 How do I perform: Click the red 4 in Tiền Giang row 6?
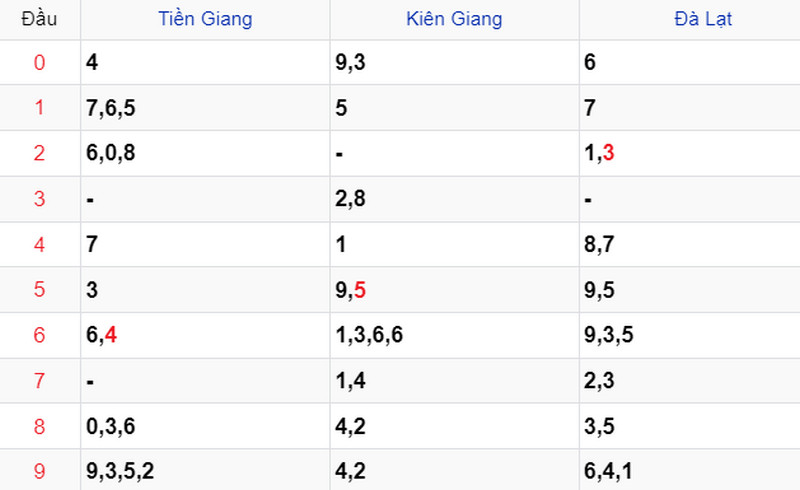(x=111, y=335)
